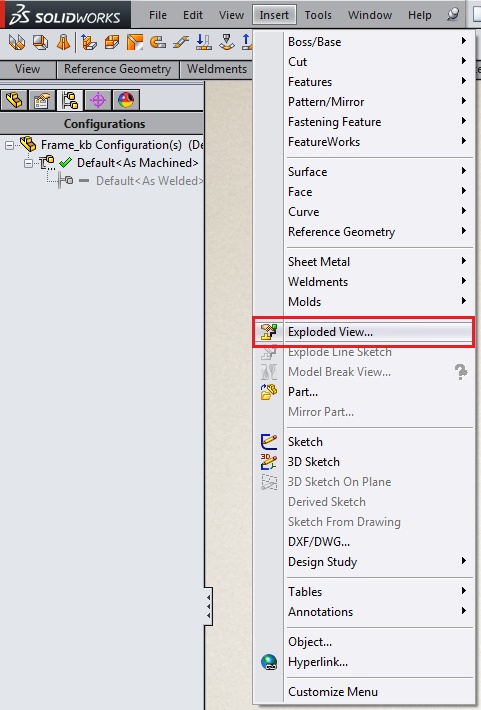This screenshot has height=710, width=481.
Task: Collapse the left panel using side handle
Action: (208, 607)
